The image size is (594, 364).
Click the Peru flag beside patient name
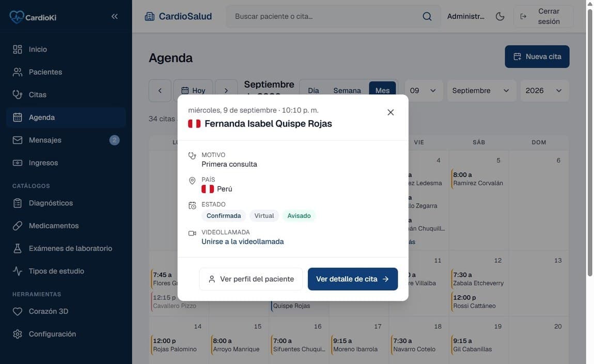194,124
